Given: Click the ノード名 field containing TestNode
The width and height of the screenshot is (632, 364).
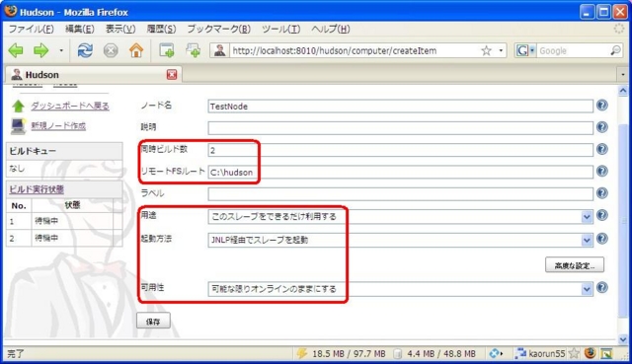Looking at the screenshot, I should click(x=400, y=107).
